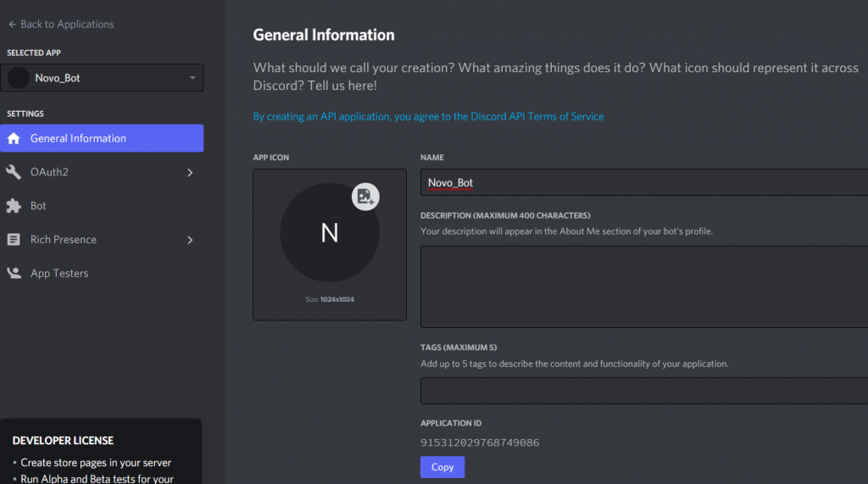Click the SETTINGS section label
Image resolution: width=868 pixels, height=484 pixels.
pos(25,114)
